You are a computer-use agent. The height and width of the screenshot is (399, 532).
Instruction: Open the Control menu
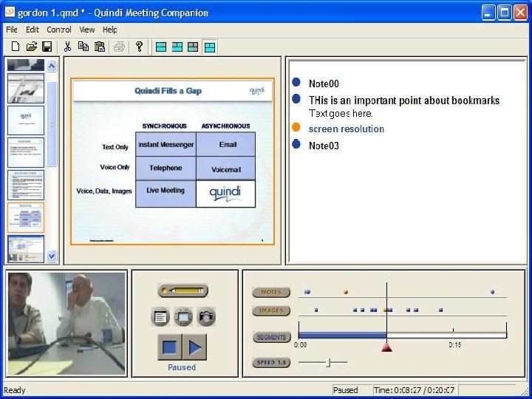pos(59,30)
